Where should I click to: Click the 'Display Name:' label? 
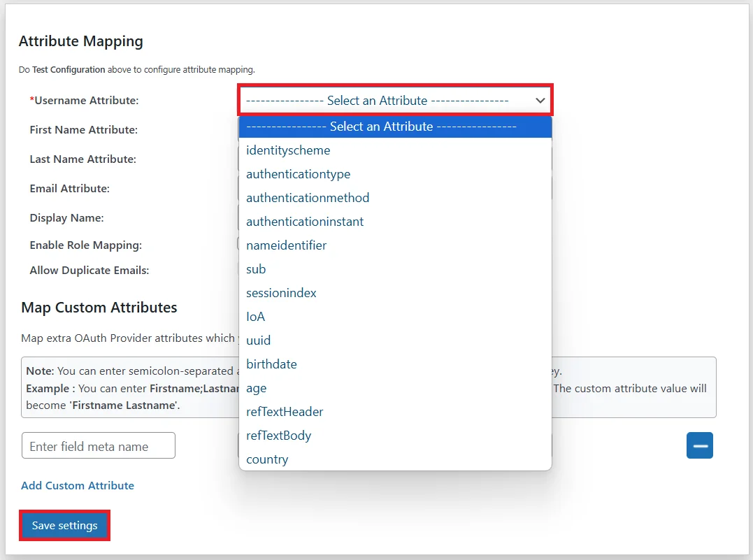point(66,218)
